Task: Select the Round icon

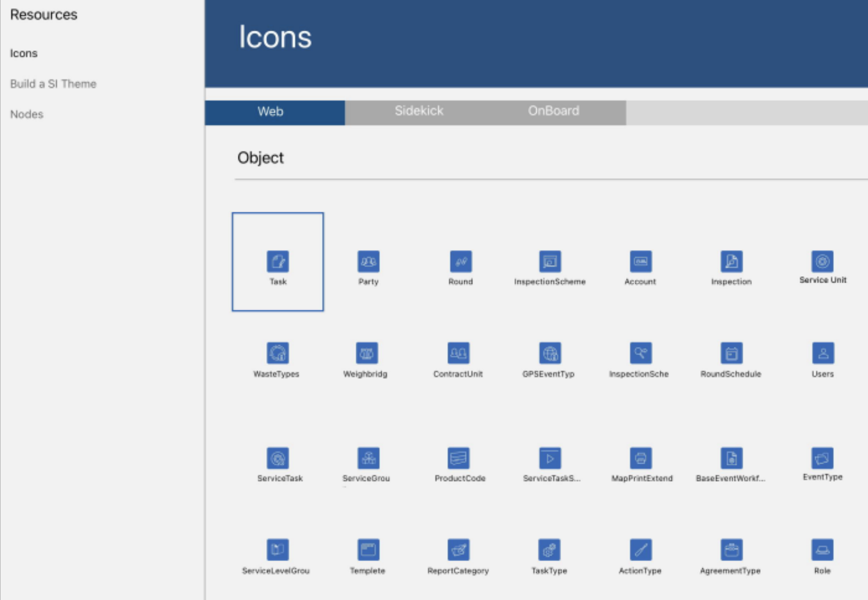Action: click(460, 262)
